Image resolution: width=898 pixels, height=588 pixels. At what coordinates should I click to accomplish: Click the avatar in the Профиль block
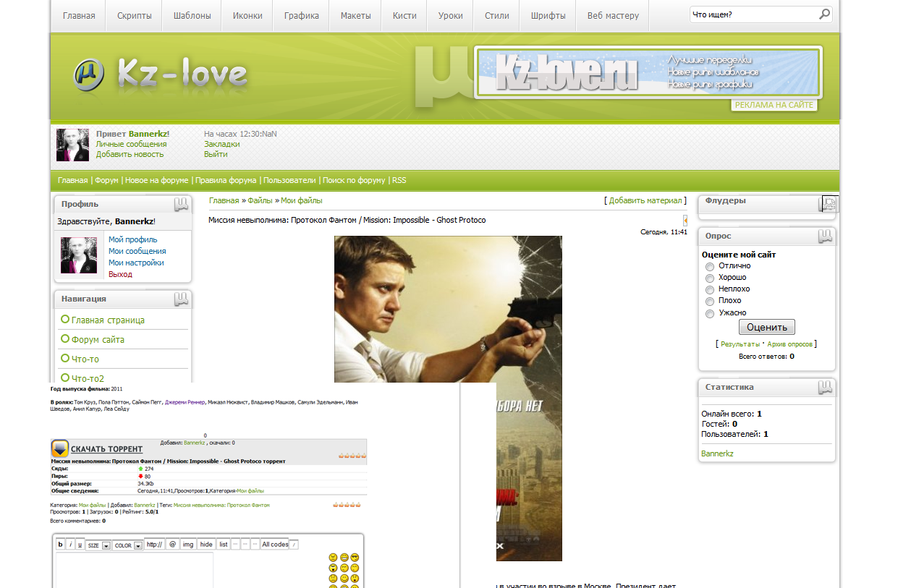pyautogui.click(x=79, y=255)
